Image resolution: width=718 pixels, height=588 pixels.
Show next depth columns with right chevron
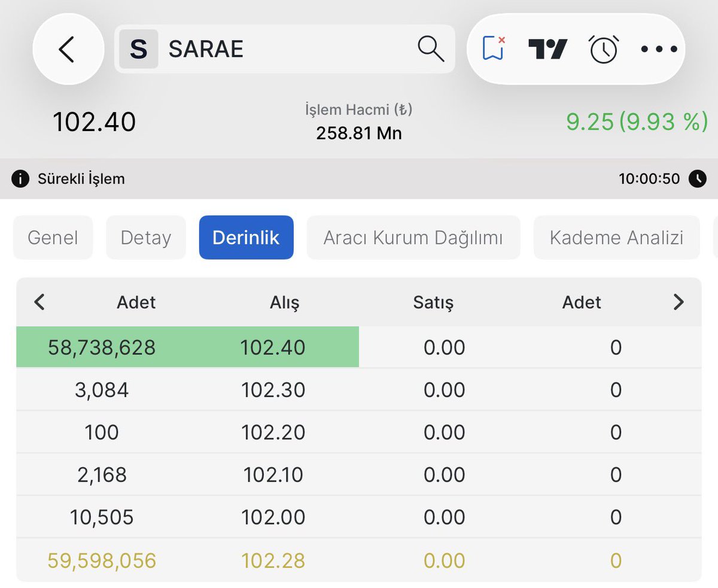[678, 302]
